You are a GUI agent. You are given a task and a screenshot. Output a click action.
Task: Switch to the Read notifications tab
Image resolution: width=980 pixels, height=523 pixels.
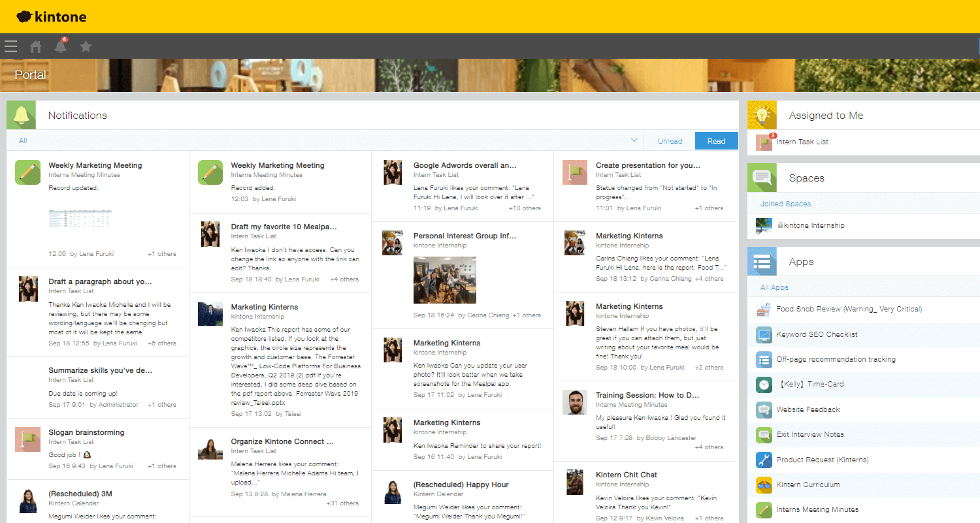point(716,140)
